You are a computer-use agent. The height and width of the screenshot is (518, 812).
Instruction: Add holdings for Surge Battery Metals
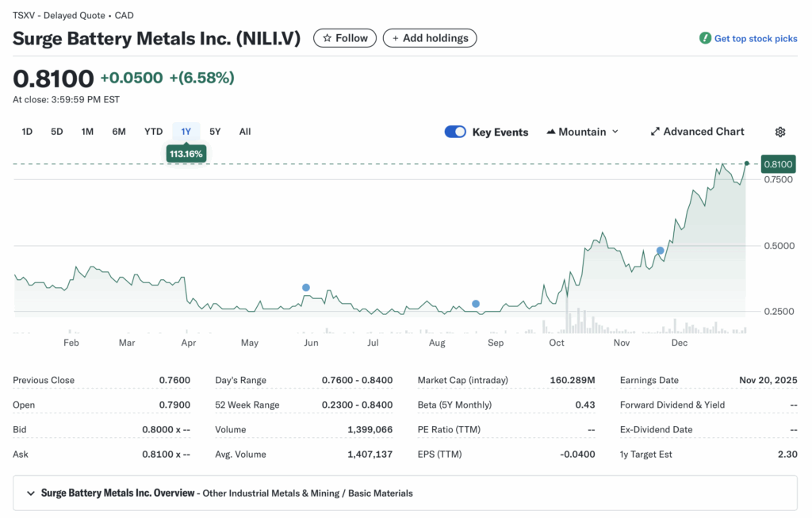pyautogui.click(x=430, y=37)
